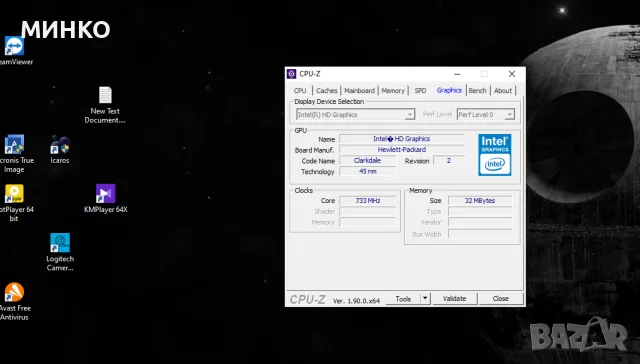This screenshot has height=364, width=640.
Task: Click the empty Bus Width field
Action: [480, 234]
